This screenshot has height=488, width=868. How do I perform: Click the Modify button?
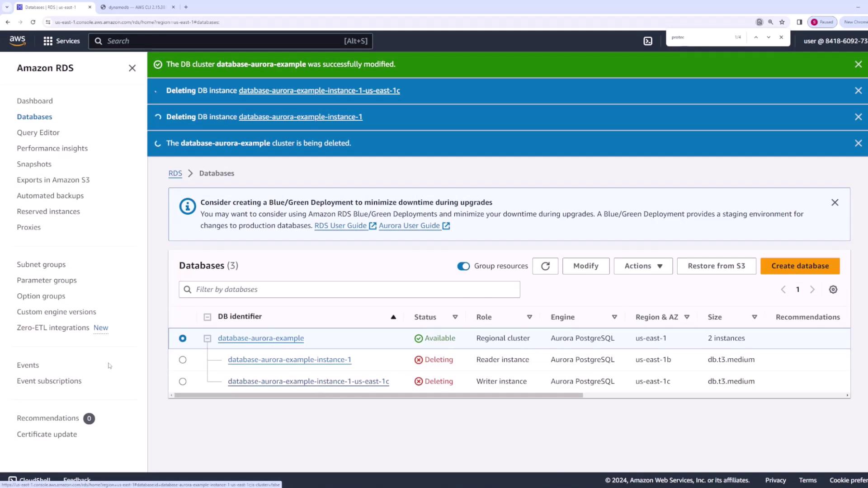pos(586,266)
